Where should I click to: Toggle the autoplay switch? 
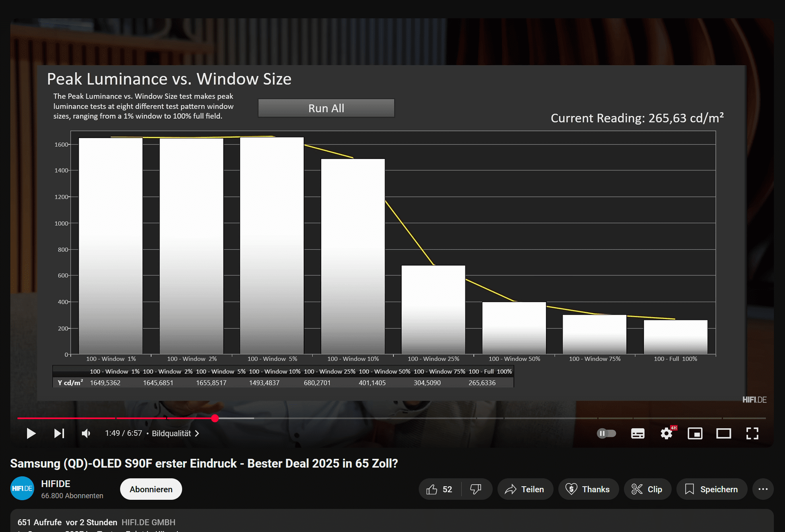tap(606, 433)
